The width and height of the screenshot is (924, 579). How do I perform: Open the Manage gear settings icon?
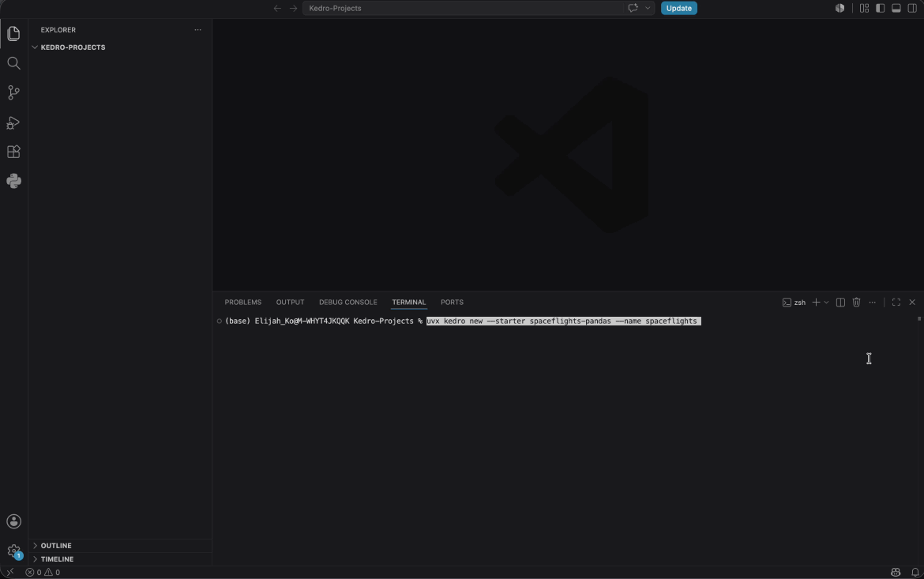tap(13, 552)
